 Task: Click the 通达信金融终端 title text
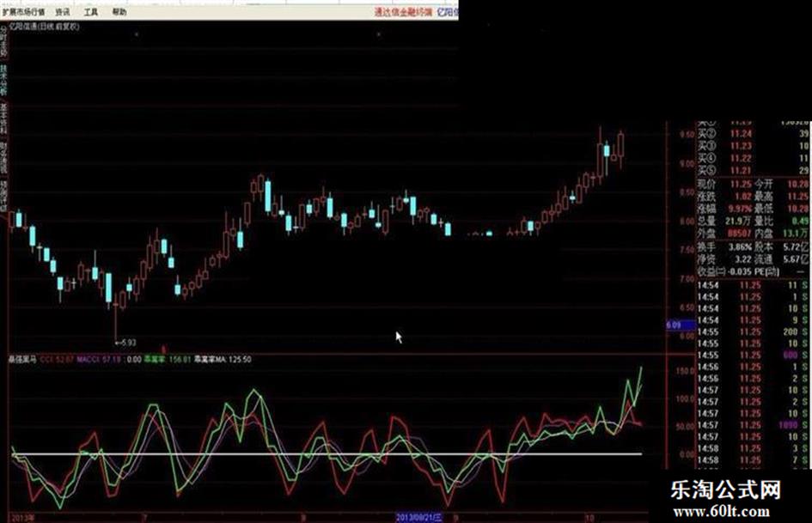[x=403, y=12]
